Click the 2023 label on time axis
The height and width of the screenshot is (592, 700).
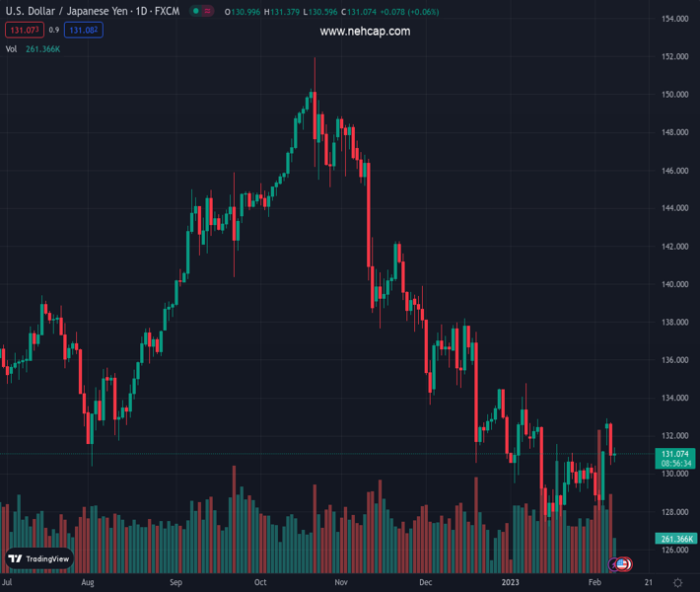point(510,583)
